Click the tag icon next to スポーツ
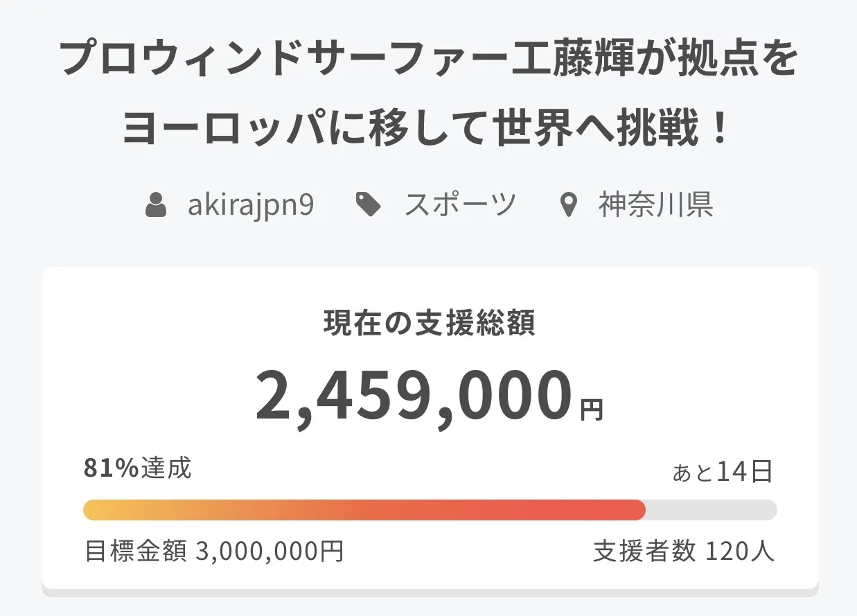This screenshot has height=616, width=857. tap(368, 205)
